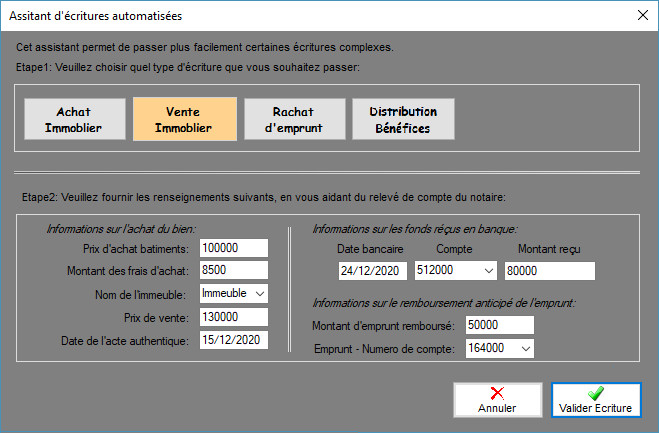The width and height of the screenshot is (659, 433).
Task: Click the Montant d'emprunt remboursé field
Action: tap(499, 326)
